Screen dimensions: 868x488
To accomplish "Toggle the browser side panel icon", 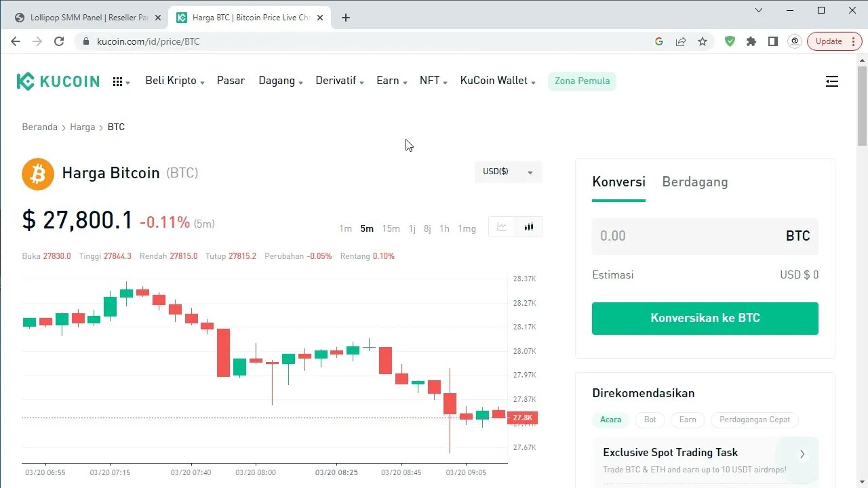I will 773,41.
